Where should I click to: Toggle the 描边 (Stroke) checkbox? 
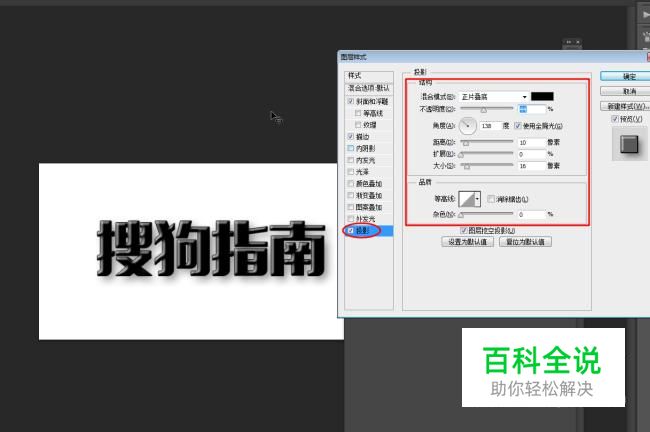coord(351,136)
